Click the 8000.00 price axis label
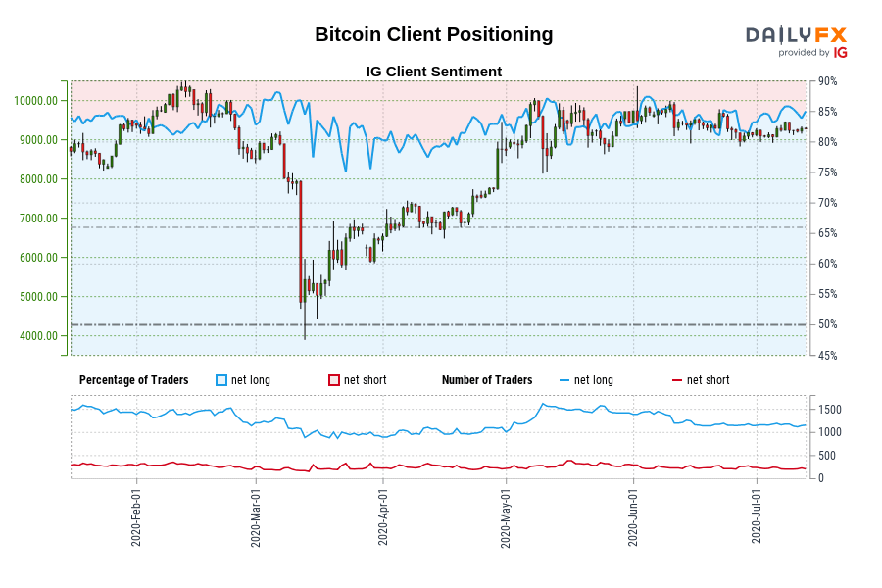This screenshot has width=882, height=588. 39,179
